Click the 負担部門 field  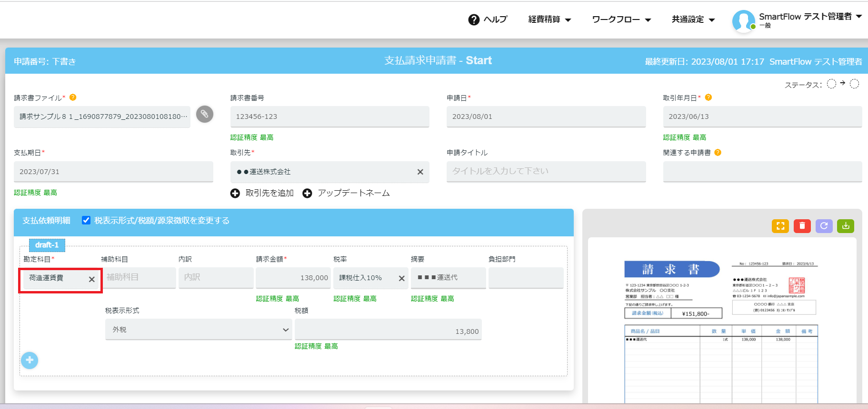point(526,278)
